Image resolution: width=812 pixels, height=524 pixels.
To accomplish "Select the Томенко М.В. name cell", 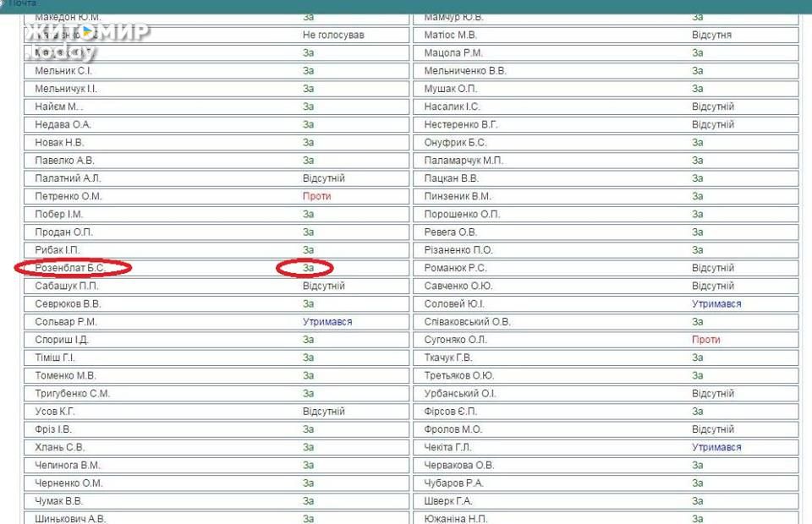I will pos(66,375).
